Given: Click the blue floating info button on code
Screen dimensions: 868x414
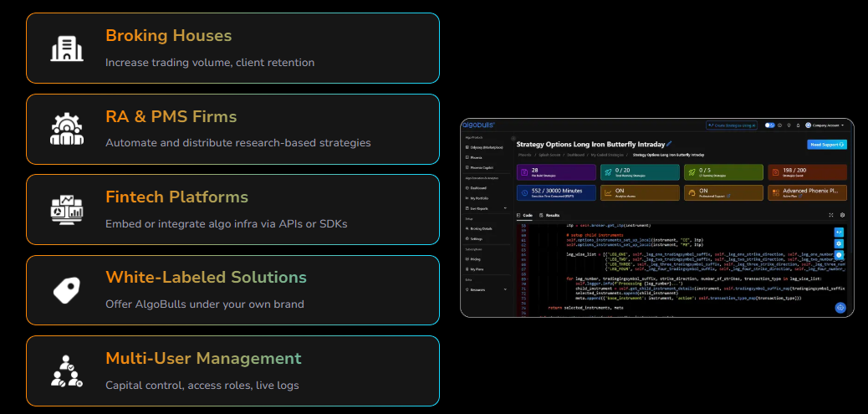Looking at the screenshot, I should tap(840, 255).
